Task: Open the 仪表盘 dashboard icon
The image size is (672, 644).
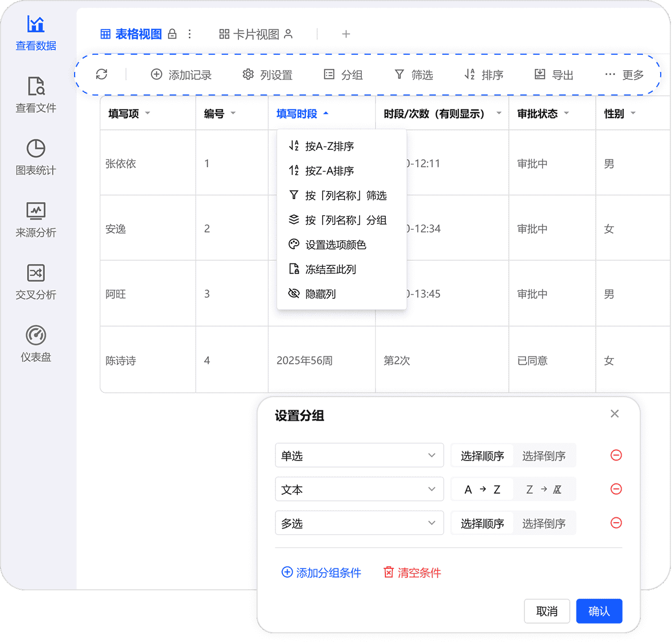Action: coord(36,335)
